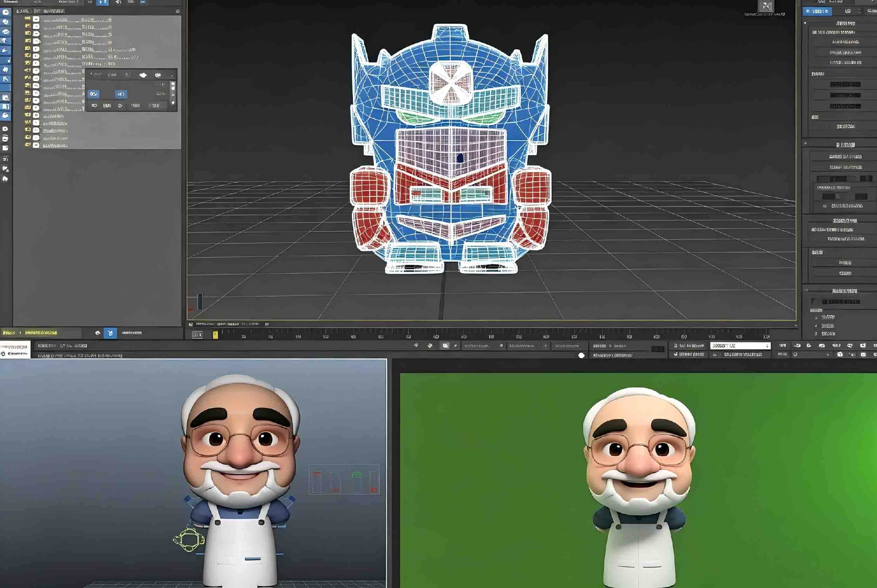The width and height of the screenshot is (877, 588).
Task: Click the highlighted square icon in the bottom options bar
Action: tap(445, 346)
